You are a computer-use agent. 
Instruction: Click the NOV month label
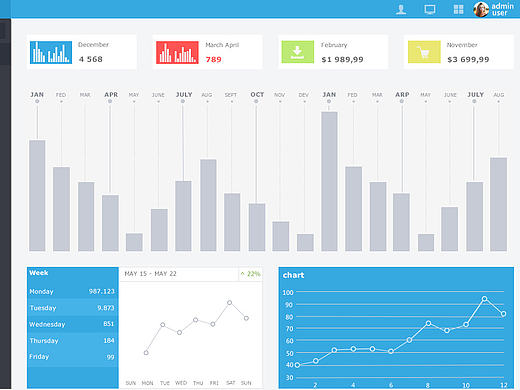point(279,95)
